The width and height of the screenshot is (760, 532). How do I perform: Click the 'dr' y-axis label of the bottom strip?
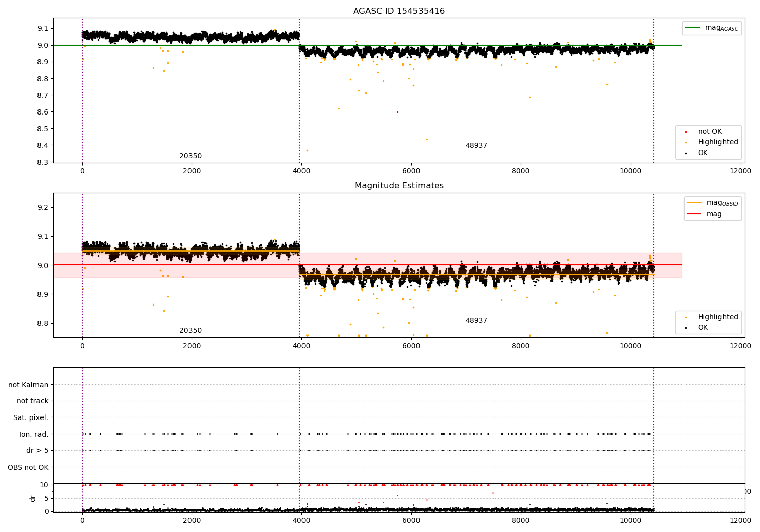33,498
